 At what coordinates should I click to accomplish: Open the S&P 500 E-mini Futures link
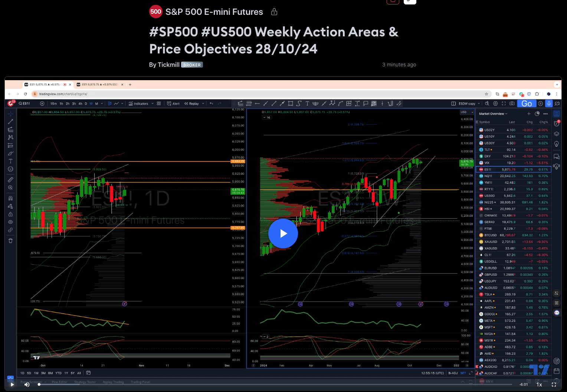tap(214, 12)
